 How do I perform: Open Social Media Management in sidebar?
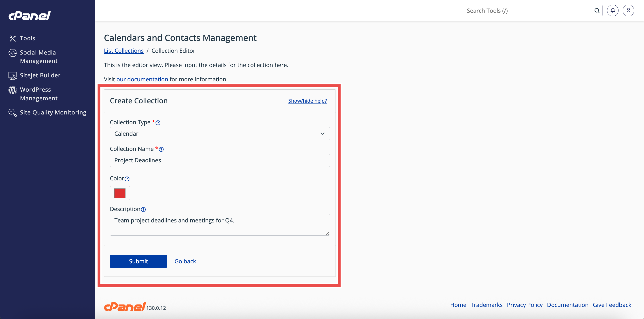(38, 57)
